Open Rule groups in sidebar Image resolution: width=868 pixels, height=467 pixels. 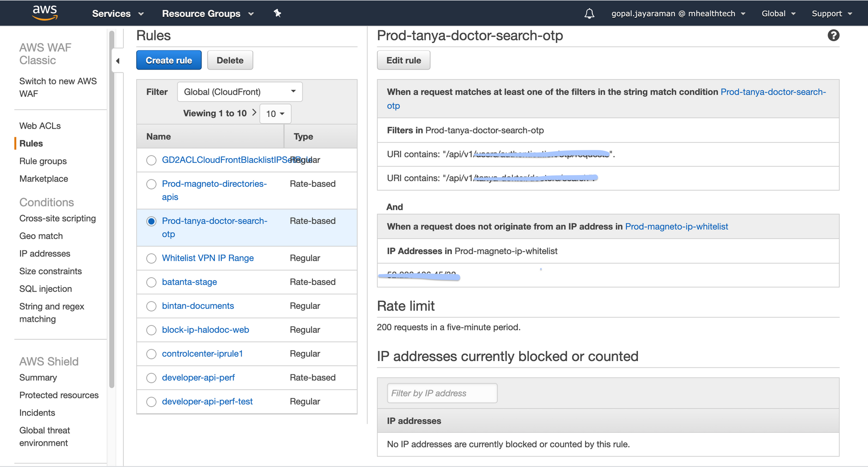pyautogui.click(x=43, y=161)
